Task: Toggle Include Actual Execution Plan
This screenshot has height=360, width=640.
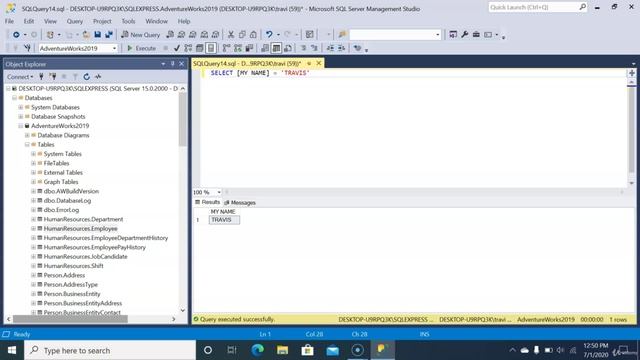Action: (x=226, y=48)
